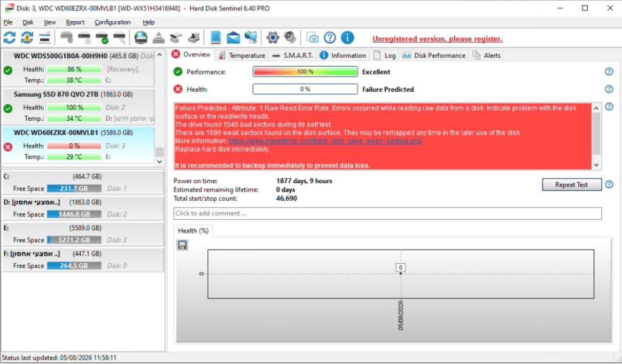Open the Disk menu
The height and width of the screenshot is (364, 622).
click(x=28, y=22)
